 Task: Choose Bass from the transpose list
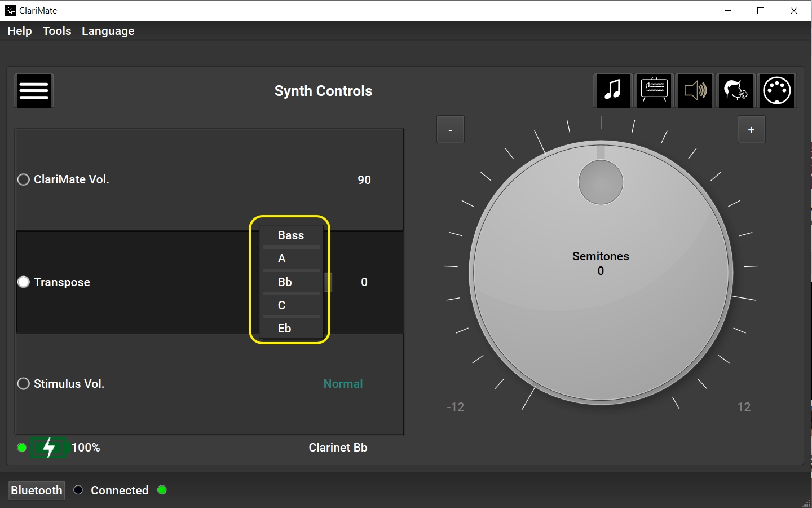coord(291,235)
